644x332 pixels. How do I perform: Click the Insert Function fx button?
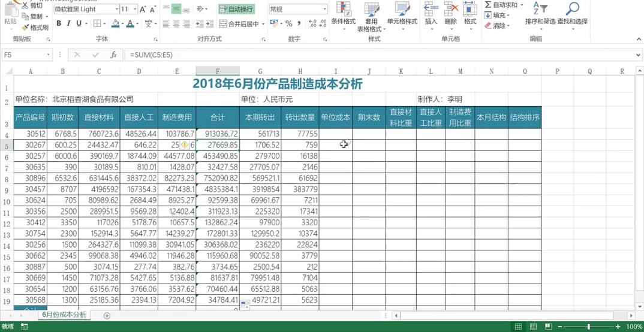[x=113, y=55]
